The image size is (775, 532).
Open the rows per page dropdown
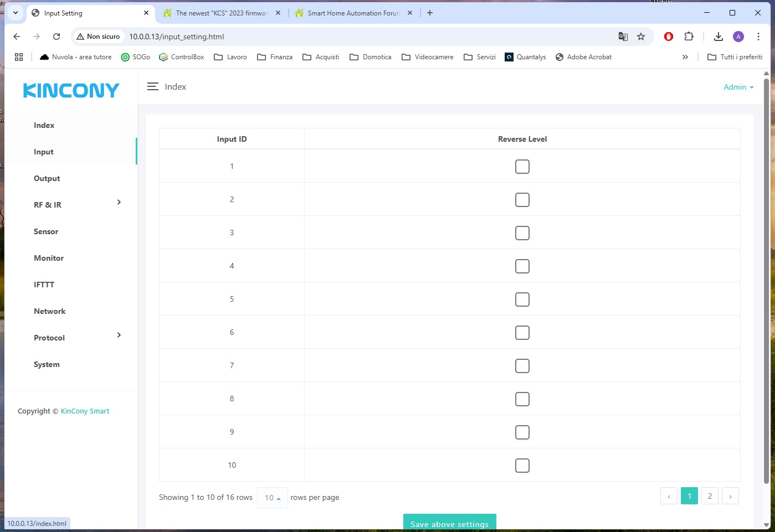[272, 498]
